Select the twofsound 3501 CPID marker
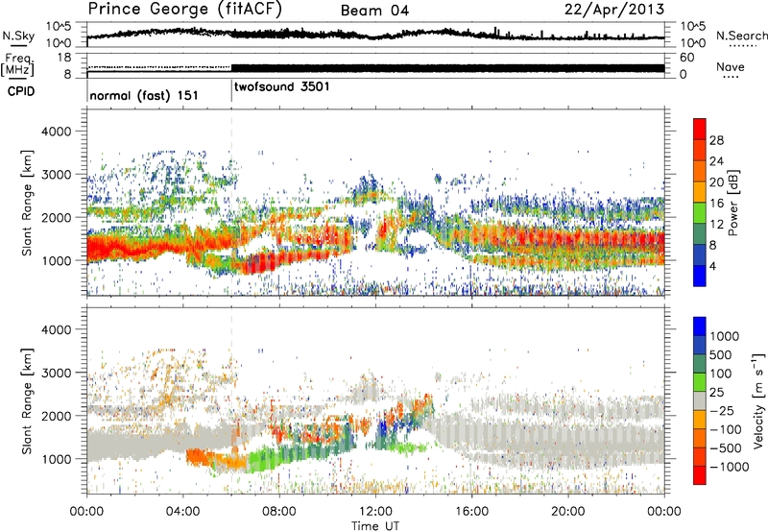768x532 pixels. click(x=281, y=86)
